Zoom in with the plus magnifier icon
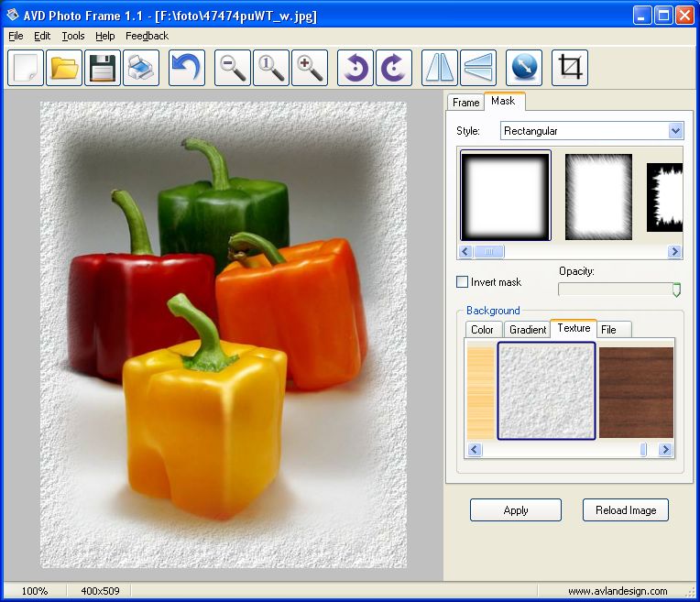Viewport: 700px width, 602px height. tap(310, 69)
